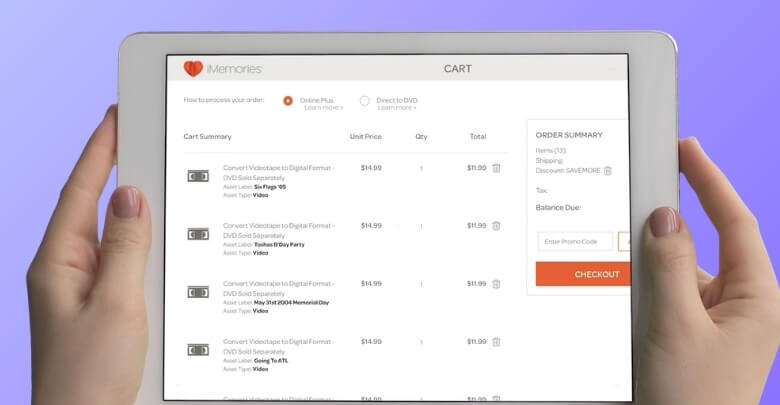Click the Six Flags '05 asset label
This screenshot has height=405, width=780.
(x=270, y=187)
